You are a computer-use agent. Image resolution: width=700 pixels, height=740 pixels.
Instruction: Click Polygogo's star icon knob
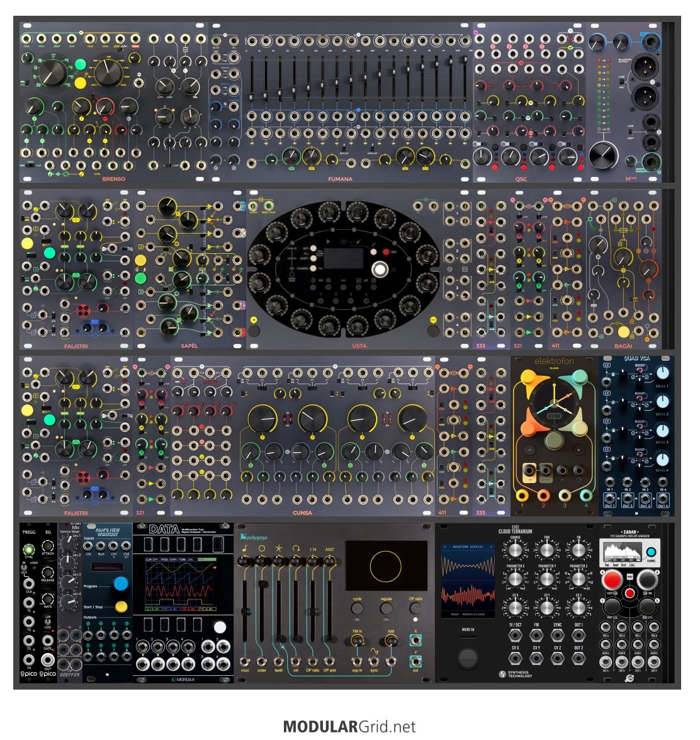(x=278, y=561)
